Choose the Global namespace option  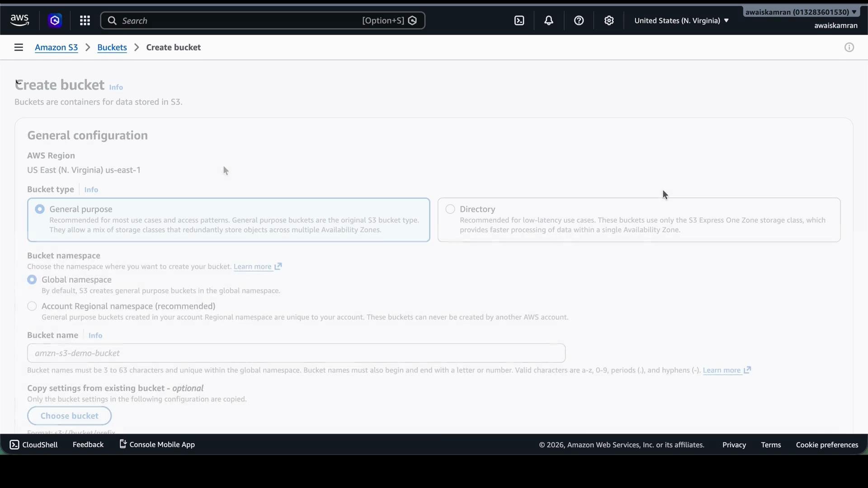pyautogui.click(x=32, y=280)
